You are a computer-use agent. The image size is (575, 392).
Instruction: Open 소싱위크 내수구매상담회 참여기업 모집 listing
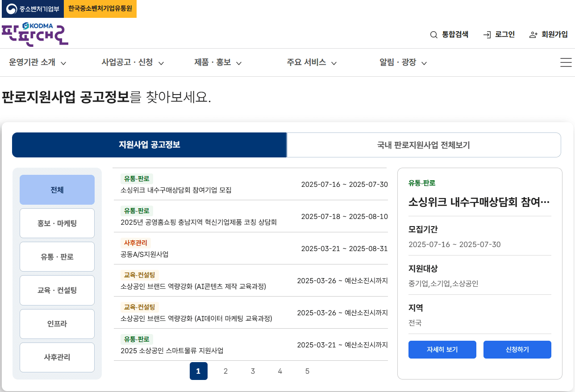click(176, 190)
